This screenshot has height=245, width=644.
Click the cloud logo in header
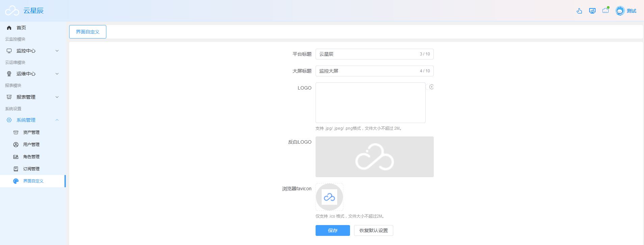(12, 11)
